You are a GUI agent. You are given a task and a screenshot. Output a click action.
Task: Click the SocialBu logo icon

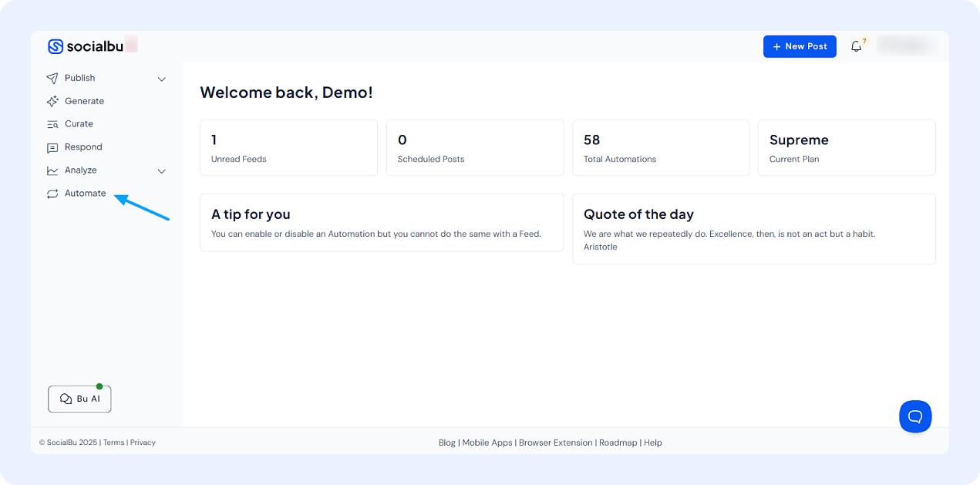[56, 46]
